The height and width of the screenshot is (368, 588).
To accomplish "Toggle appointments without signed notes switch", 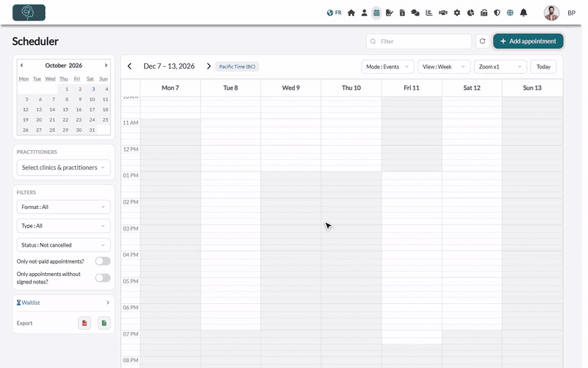I will pyautogui.click(x=102, y=278).
